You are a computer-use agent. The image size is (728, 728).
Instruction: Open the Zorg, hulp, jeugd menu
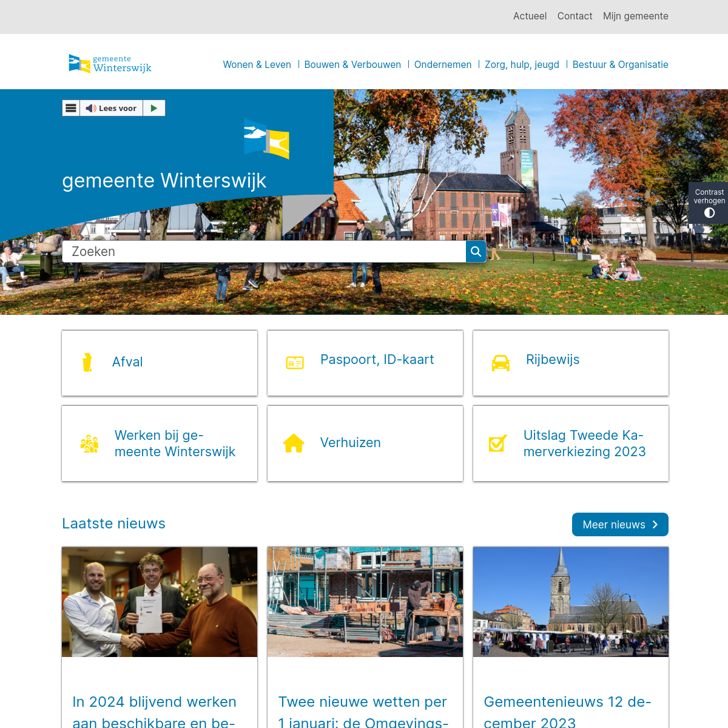click(x=522, y=64)
